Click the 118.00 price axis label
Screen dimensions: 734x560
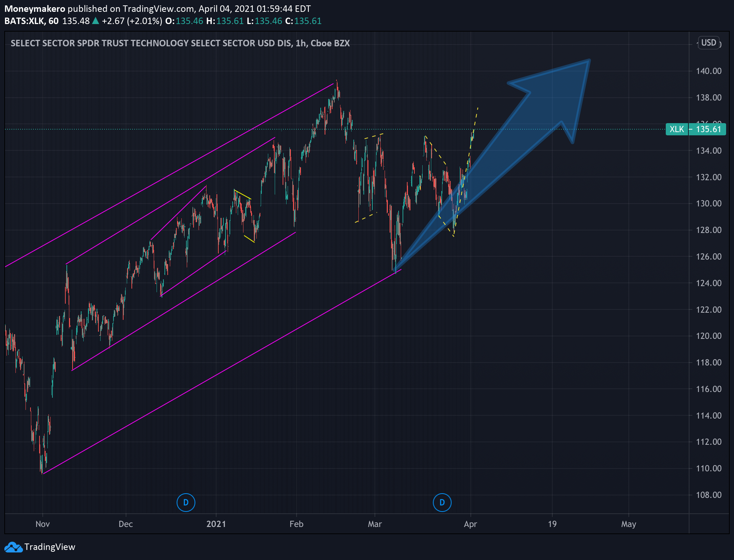[709, 363]
